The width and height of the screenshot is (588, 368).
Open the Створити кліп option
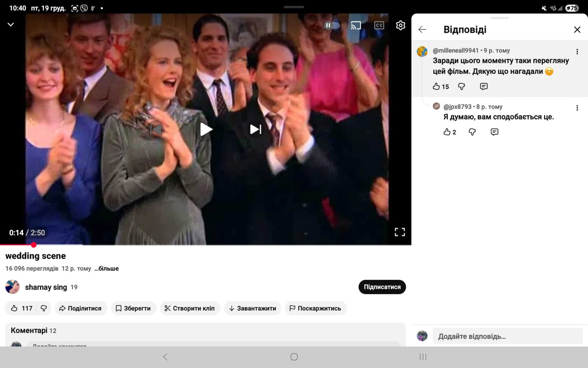click(190, 308)
